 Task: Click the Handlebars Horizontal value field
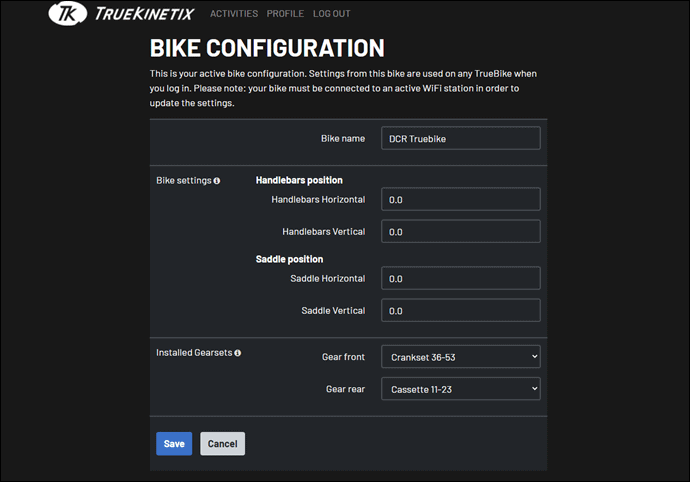pos(461,199)
